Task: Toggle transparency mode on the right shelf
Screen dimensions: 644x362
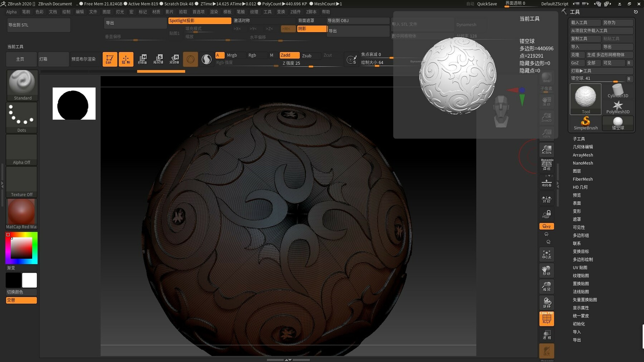Action: [546, 334]
